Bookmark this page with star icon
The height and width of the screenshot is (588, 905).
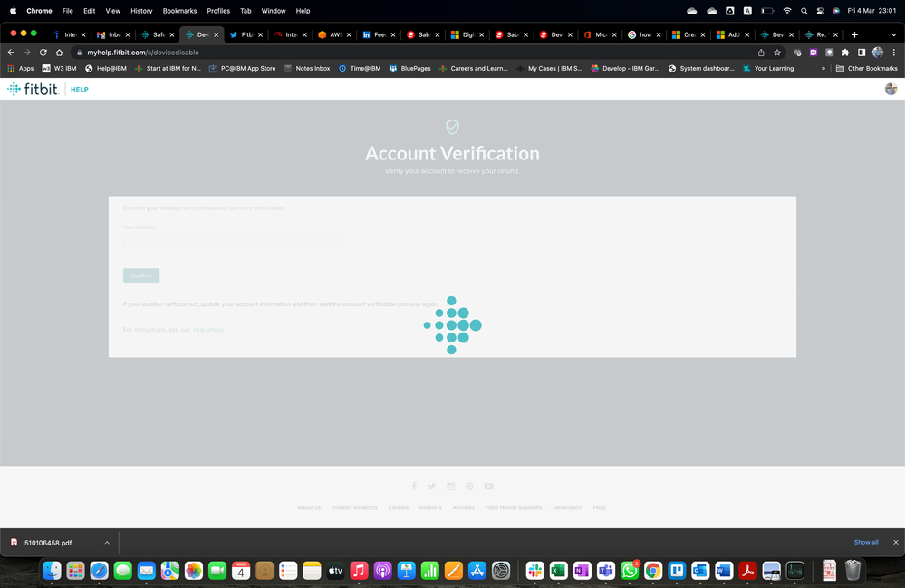point(777,53)
